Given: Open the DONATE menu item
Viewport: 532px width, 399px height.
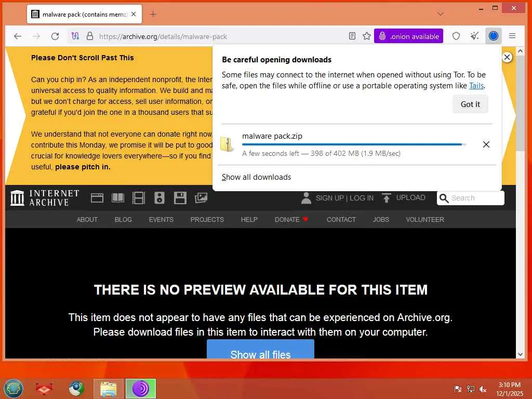Looking at the screenshot, I should point(291,220).
